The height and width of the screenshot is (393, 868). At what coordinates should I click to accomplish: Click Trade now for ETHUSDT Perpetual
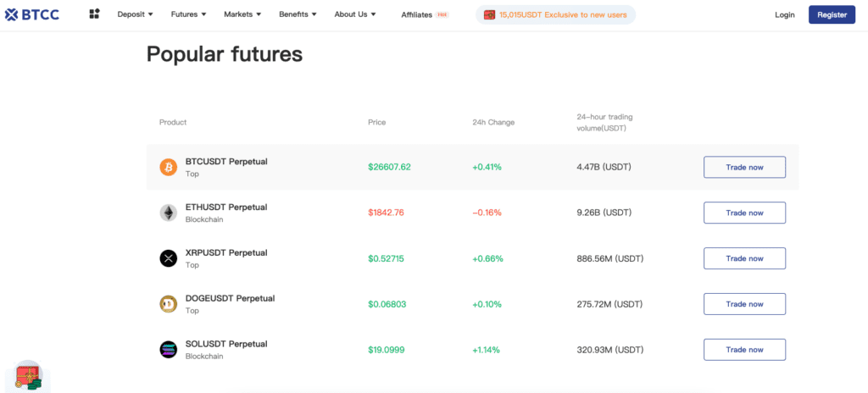tap(744, 213)
